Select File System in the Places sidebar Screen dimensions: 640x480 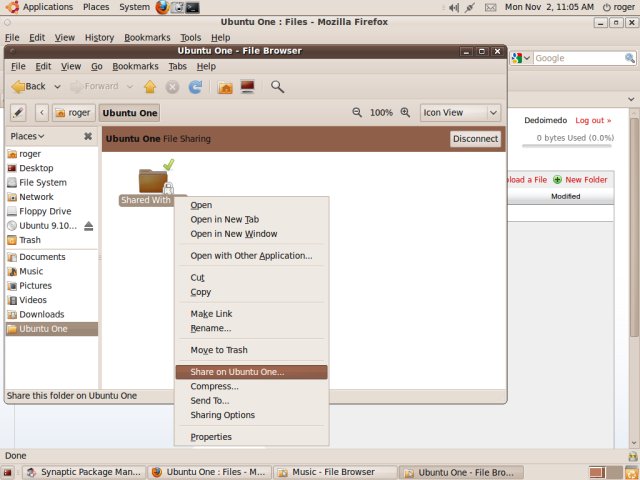pos(52,182)
